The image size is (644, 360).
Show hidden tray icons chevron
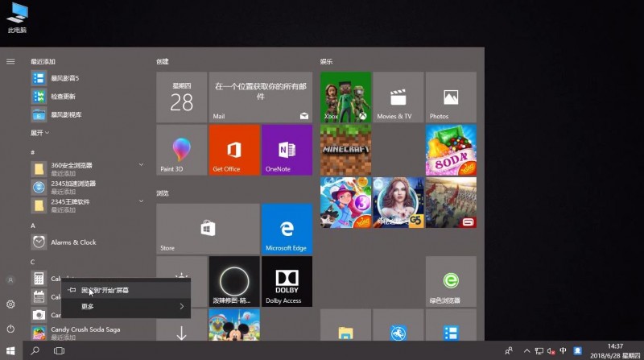coord(526,351)
